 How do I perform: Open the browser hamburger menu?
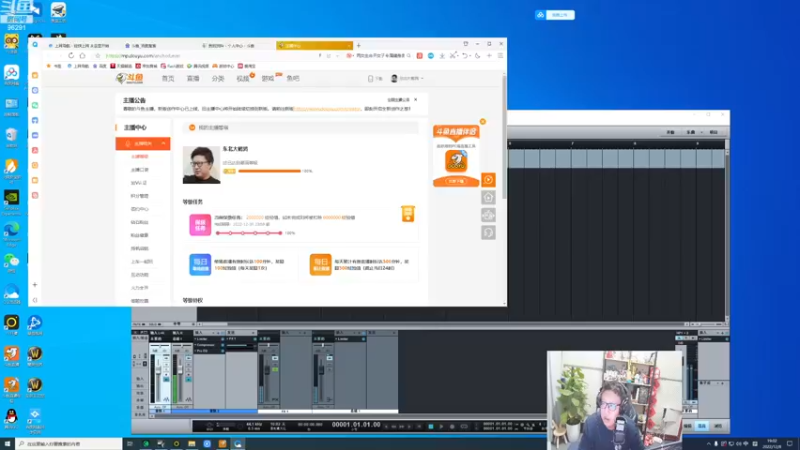501,56
